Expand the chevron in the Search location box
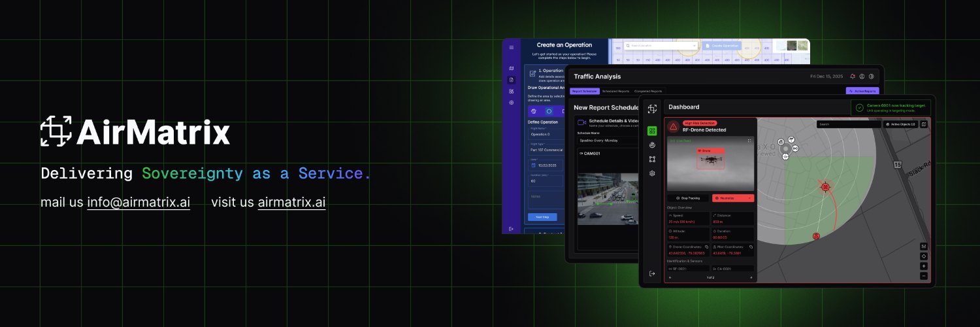 coord(694,46)
